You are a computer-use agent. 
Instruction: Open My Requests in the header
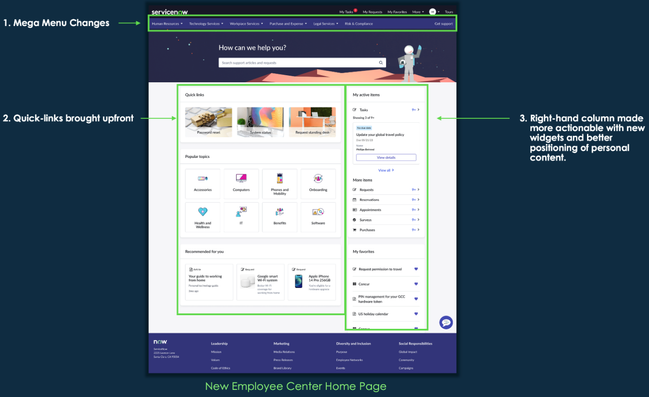pyautogui.click(x=373, y=12)
